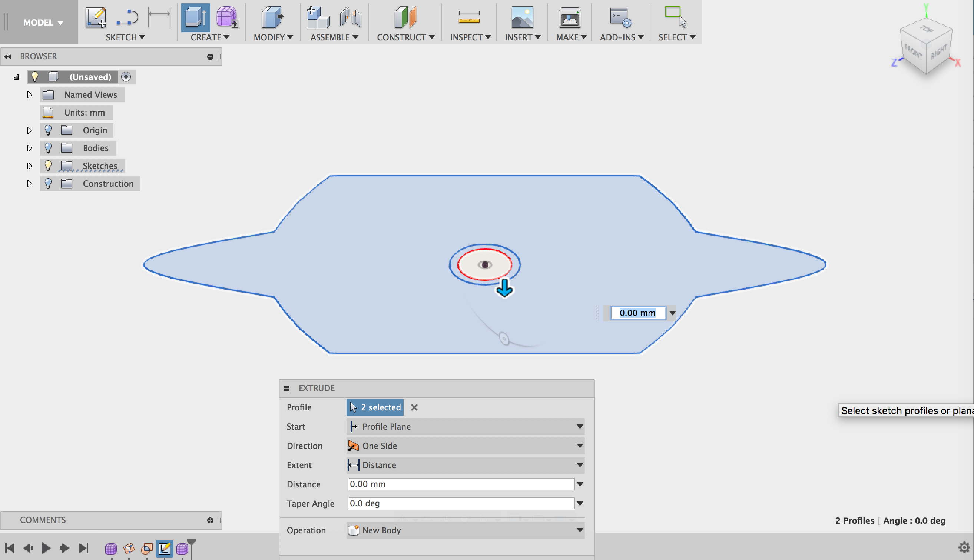This screenshot has height=560, width=974.
Task: Expand the Sketches tree node
Action: [x=29, y=166]
